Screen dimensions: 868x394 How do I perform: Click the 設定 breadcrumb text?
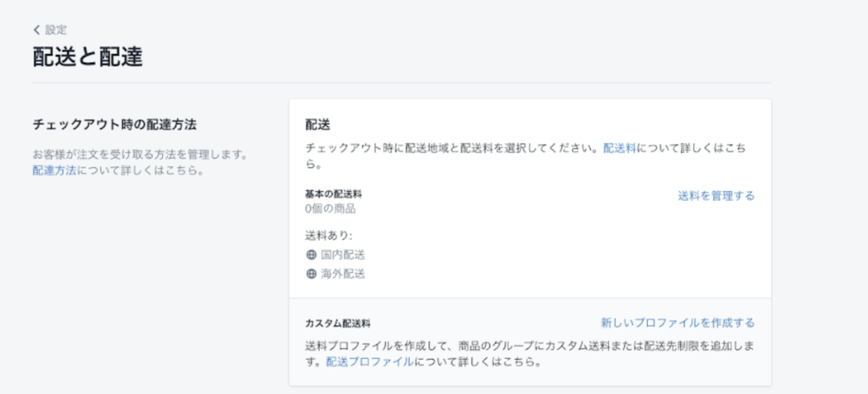[x=56, y=30]
